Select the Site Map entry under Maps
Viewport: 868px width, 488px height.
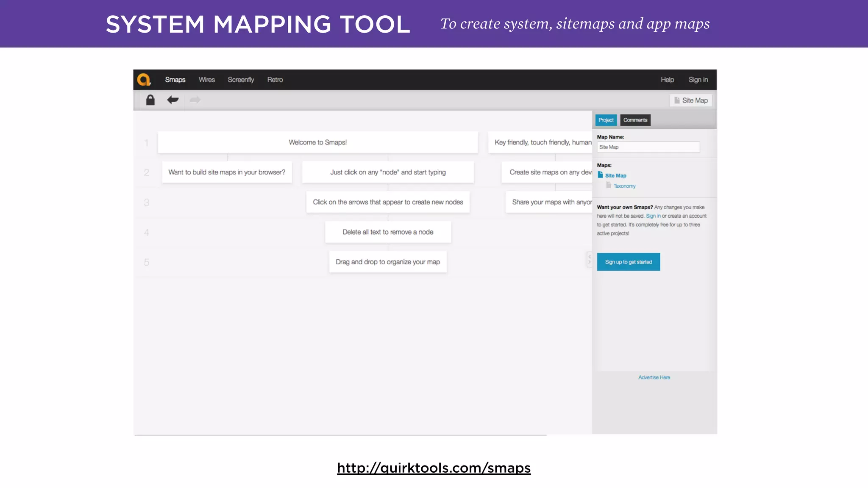point(615,175)
